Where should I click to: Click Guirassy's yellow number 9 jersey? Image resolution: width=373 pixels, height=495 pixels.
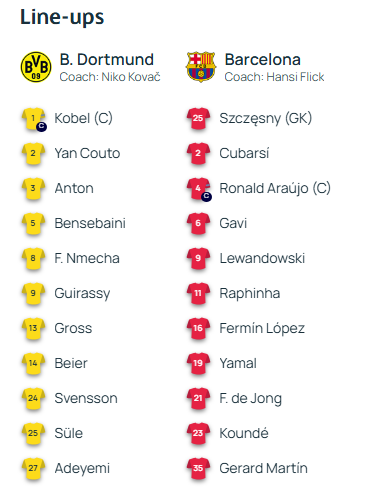[x=33, y=294]
